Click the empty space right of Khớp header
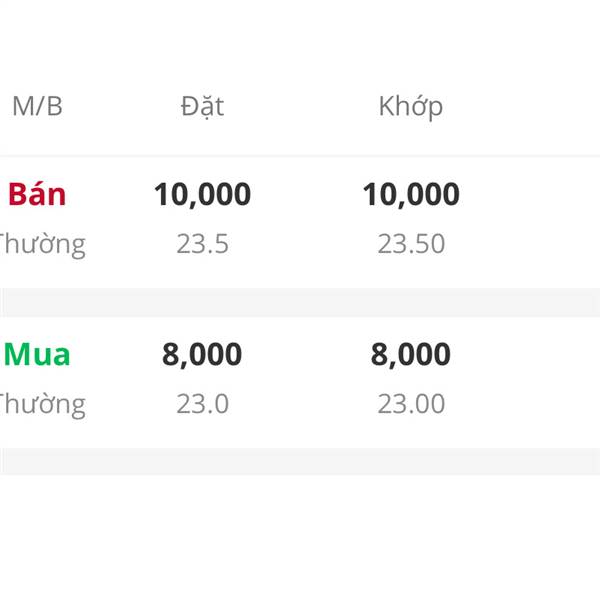 tap(530, 106)
